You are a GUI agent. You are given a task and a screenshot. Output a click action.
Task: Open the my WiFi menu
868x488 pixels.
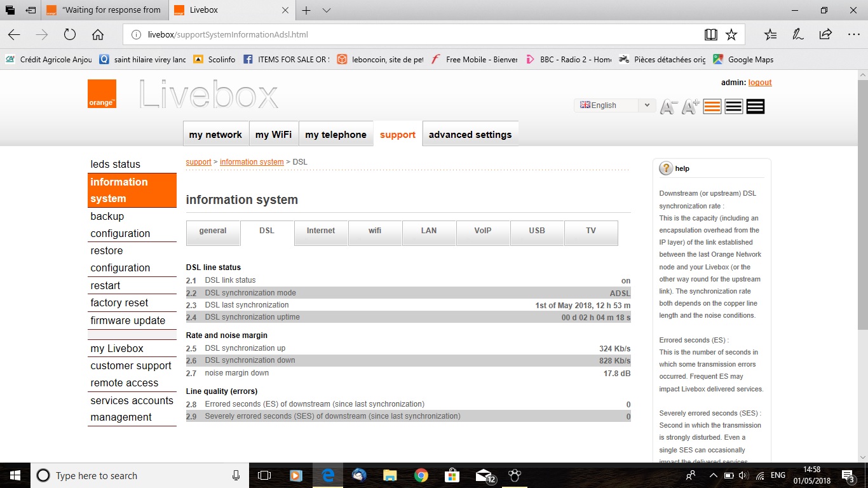(273, 134)
